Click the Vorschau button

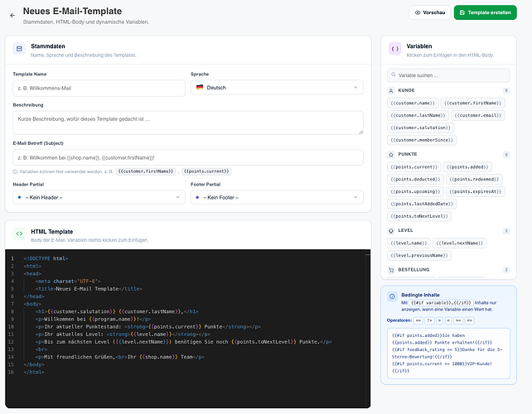coord(430,12)
